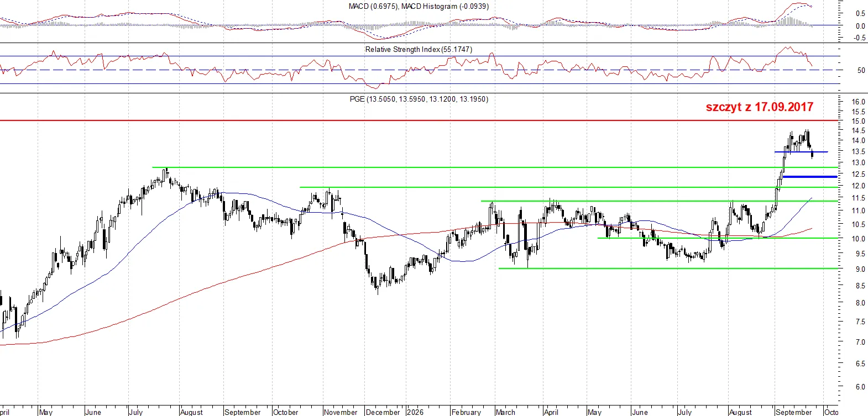The image size is (868, 416).
Task: Click the 15.0 price axis value
Action: [859, 121]
